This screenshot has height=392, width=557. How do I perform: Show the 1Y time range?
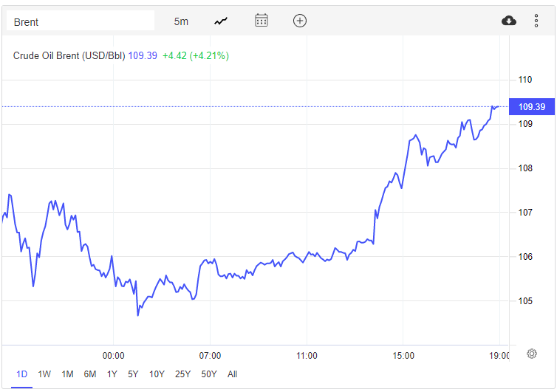(112, 374)
